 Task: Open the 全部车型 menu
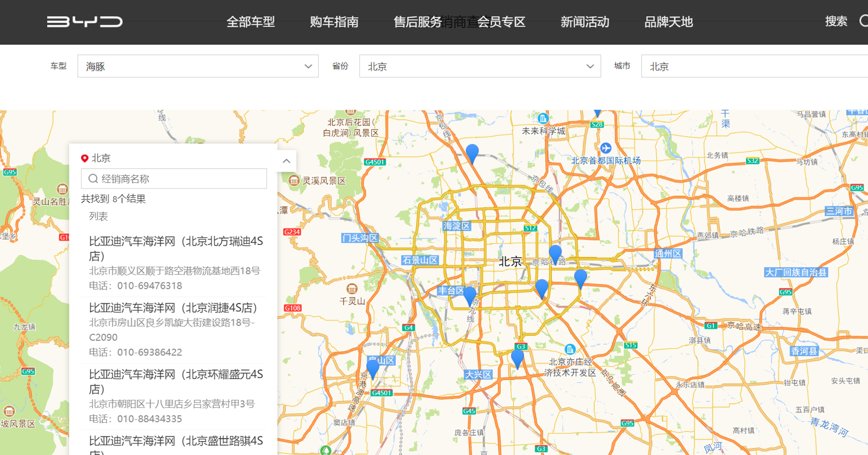pos(250,22)
